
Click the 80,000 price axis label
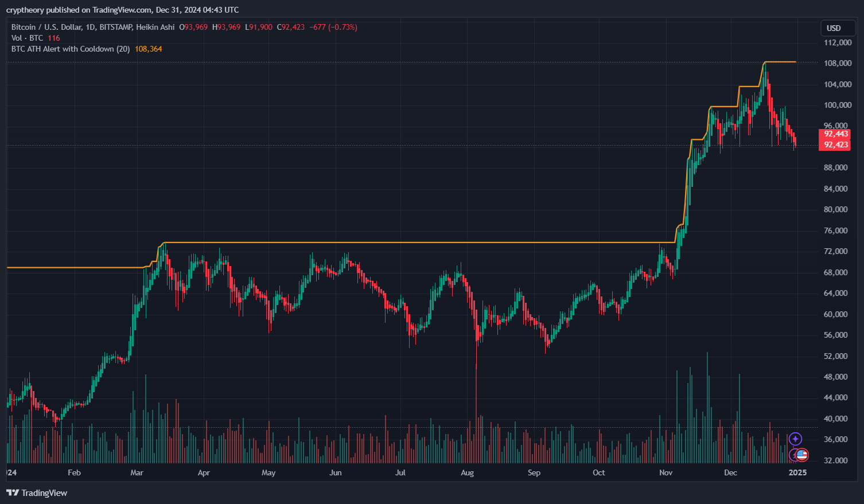pos(836,209)
